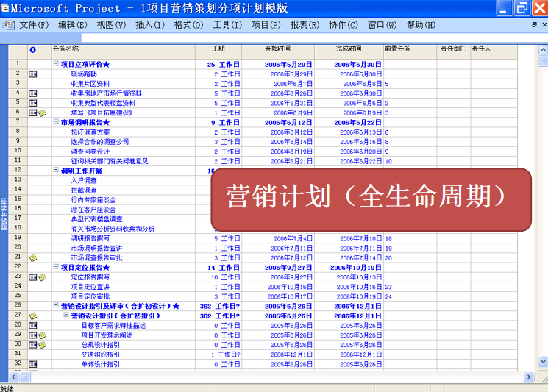548x392 pixels.
Task: Select row number 7 header
Action: point(18,121)
